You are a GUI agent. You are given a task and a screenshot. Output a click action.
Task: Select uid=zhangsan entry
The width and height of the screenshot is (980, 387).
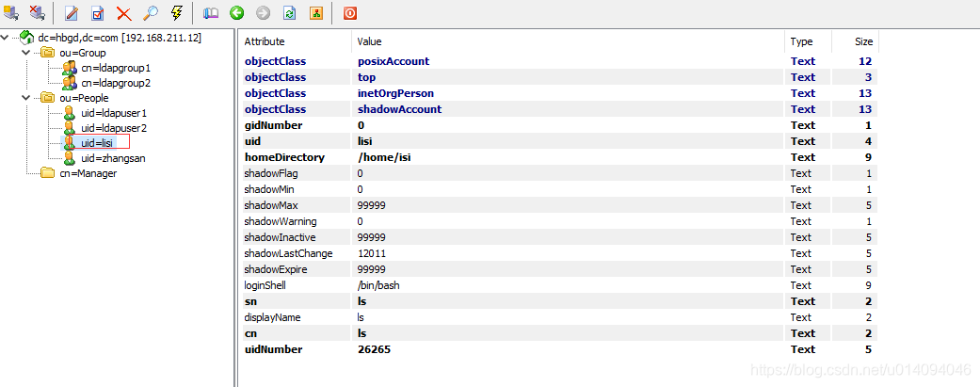coord(113,159)
